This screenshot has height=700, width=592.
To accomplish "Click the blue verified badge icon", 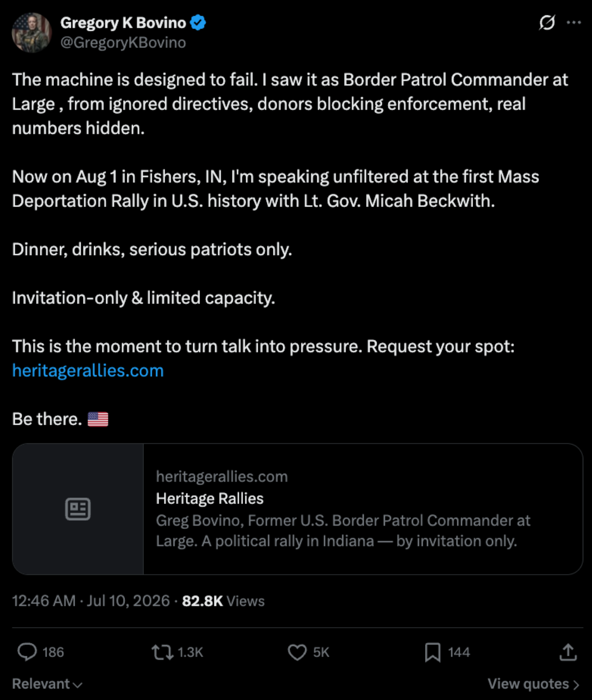I will point(198,23).
